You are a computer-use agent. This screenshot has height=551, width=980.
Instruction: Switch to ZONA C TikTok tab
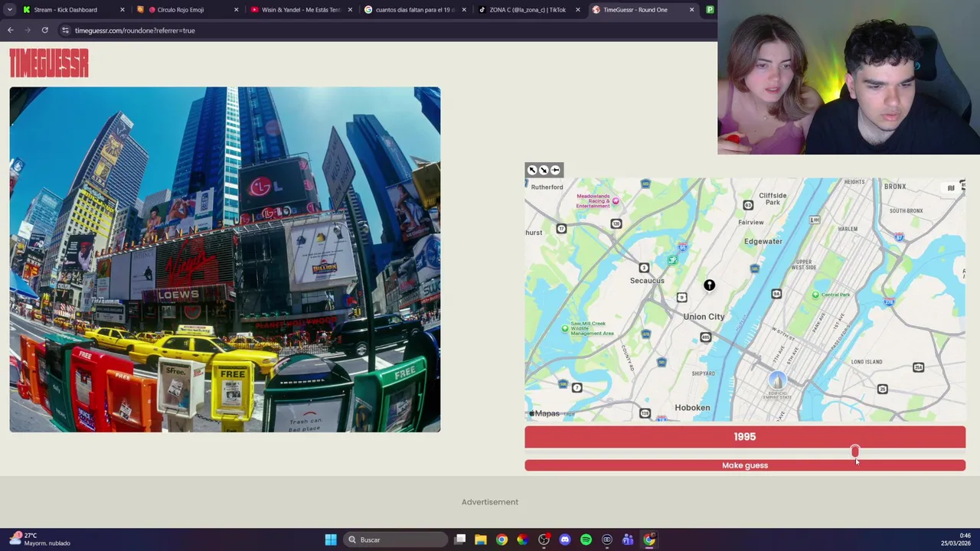[528, 10]
